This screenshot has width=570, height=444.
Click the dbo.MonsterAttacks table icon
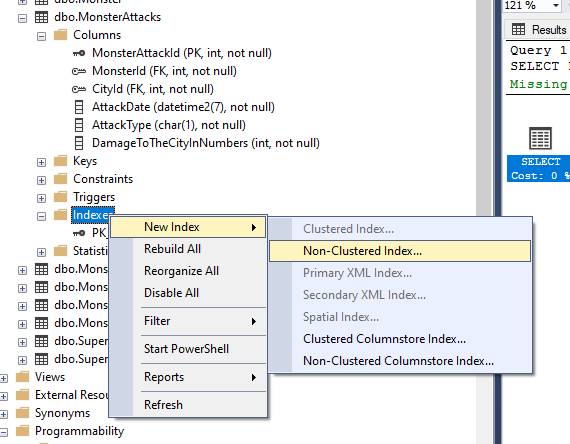(x=41, y=17)
